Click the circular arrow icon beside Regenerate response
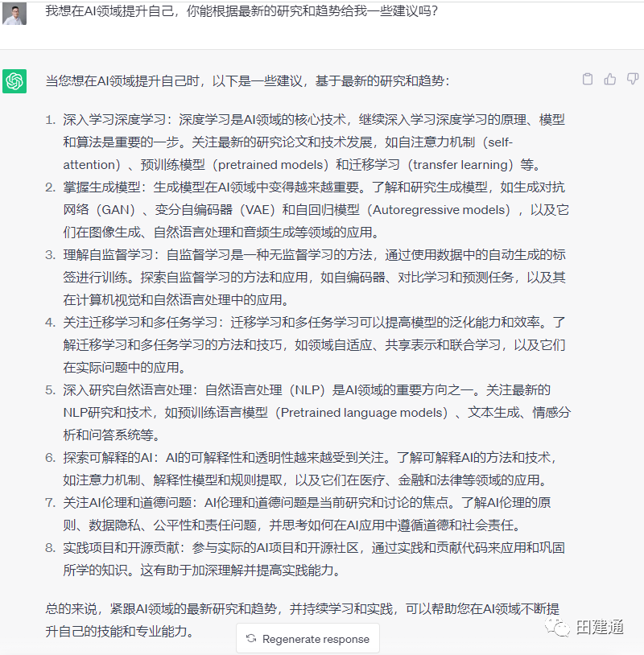The height and width of the screenshot is (655, 644). tap(251, 639)
